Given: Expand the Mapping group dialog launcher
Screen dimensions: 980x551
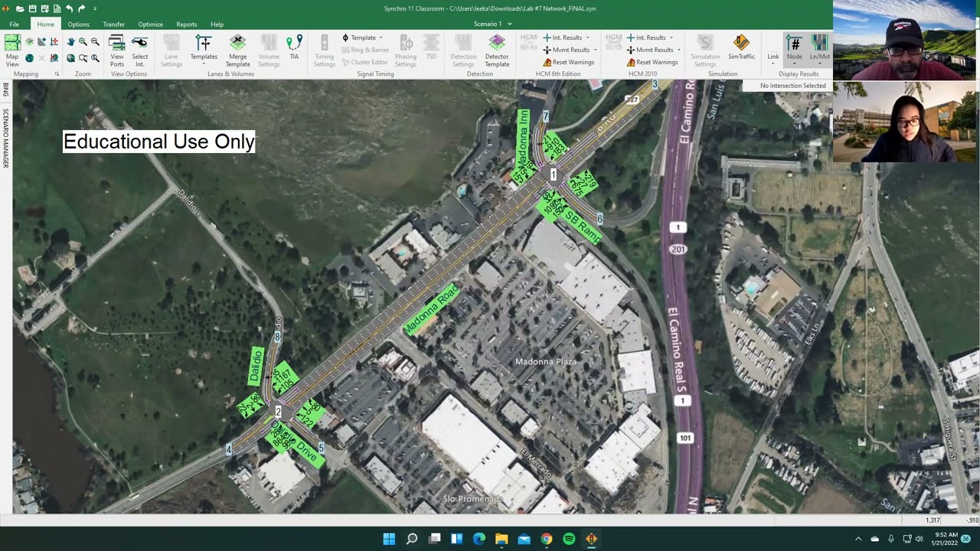Looking at the screenshot, I should click(57, 74).
